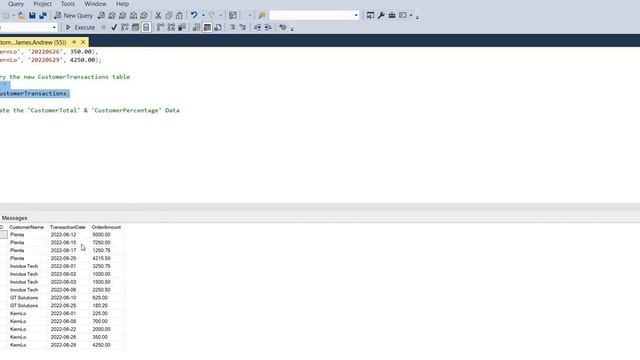Cut the selected text
The width and height of the screenshot is (640, 360).
tap(158, 16)
